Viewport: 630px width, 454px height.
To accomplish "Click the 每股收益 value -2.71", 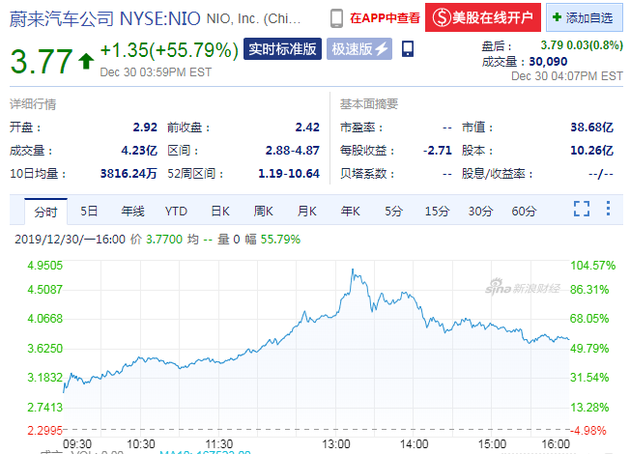I will [438, 151].
